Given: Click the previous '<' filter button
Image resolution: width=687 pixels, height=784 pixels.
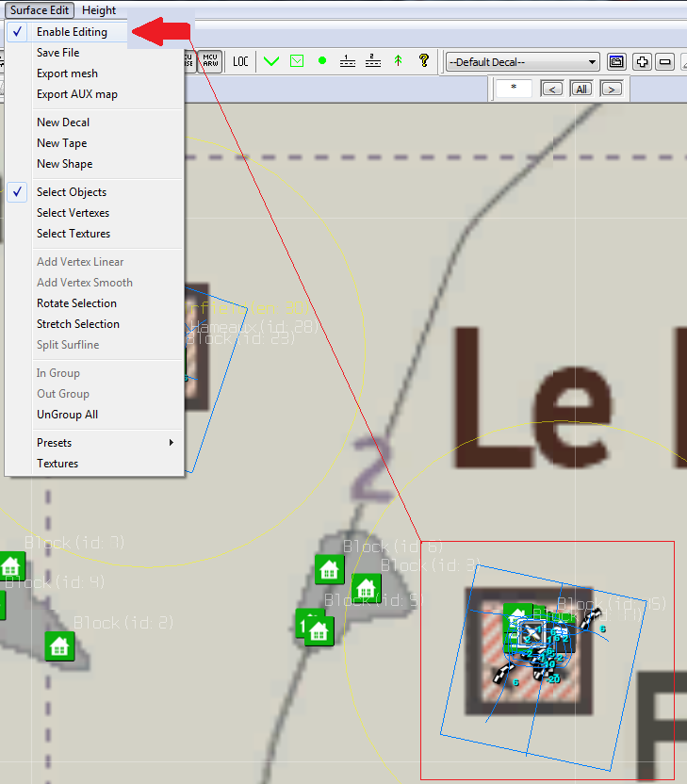Looking at the screenshot, I should point(552,89).
